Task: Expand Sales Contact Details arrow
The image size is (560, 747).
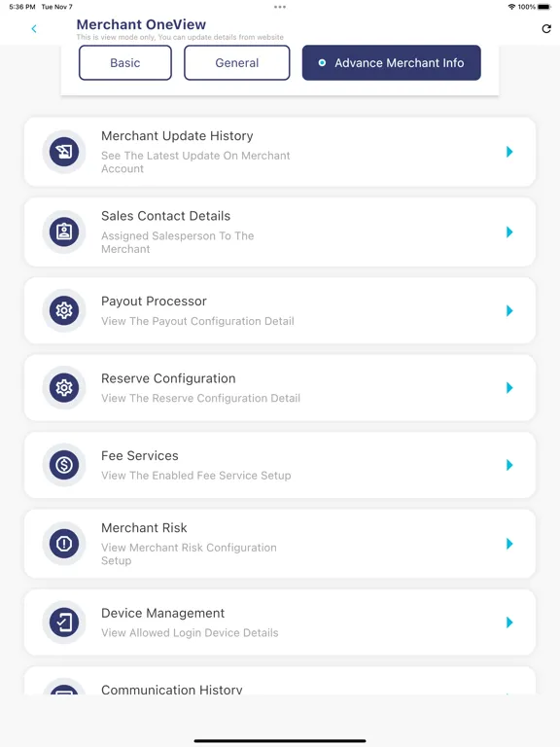Action: [509, 232]
